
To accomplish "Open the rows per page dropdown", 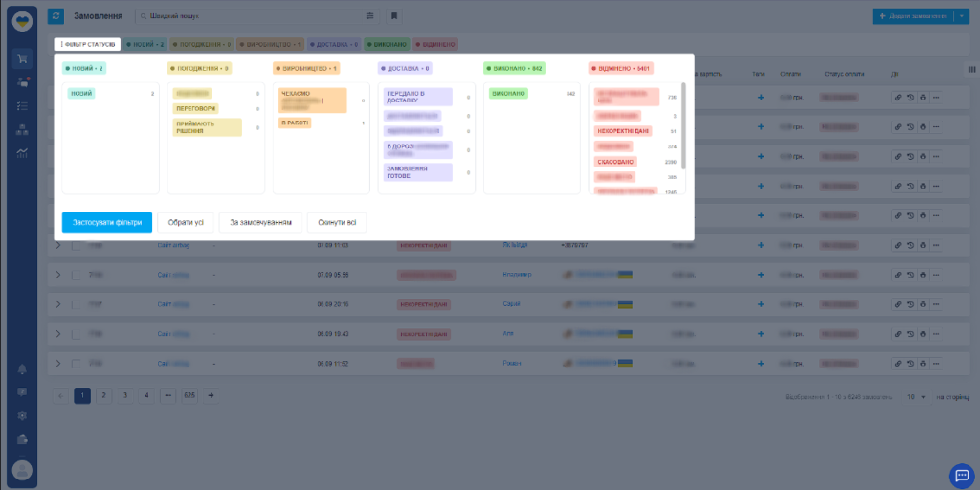I will click(916, 396).
